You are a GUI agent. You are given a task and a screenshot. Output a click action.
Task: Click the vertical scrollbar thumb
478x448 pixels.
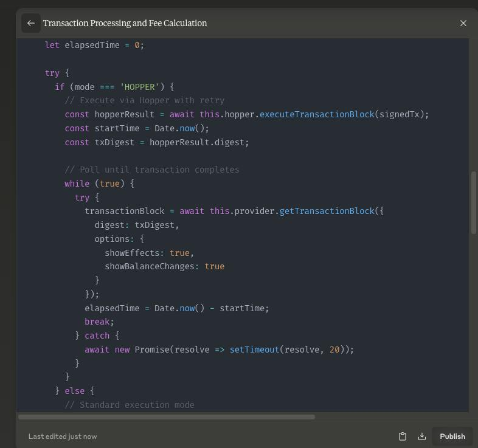click(x=473, y=202)
